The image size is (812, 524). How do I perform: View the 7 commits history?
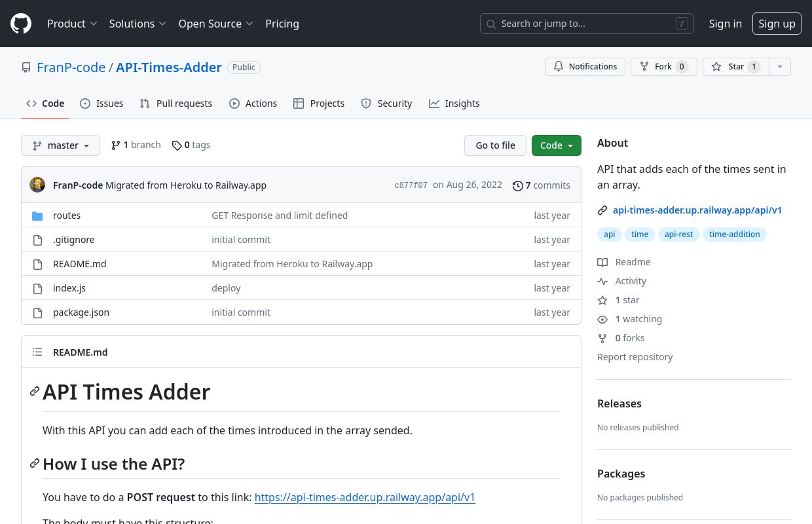[x=542, y=185]
